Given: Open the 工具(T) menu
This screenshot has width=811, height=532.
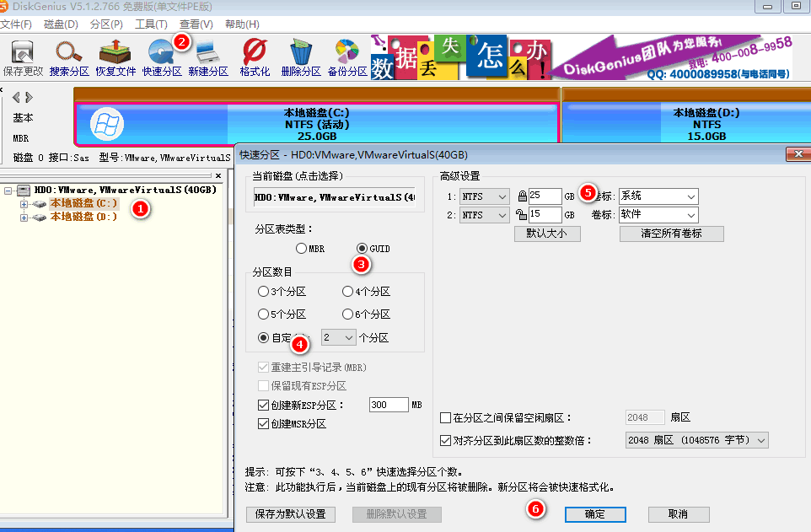Looking at the screenshot, I should click(x=150, y=24).
